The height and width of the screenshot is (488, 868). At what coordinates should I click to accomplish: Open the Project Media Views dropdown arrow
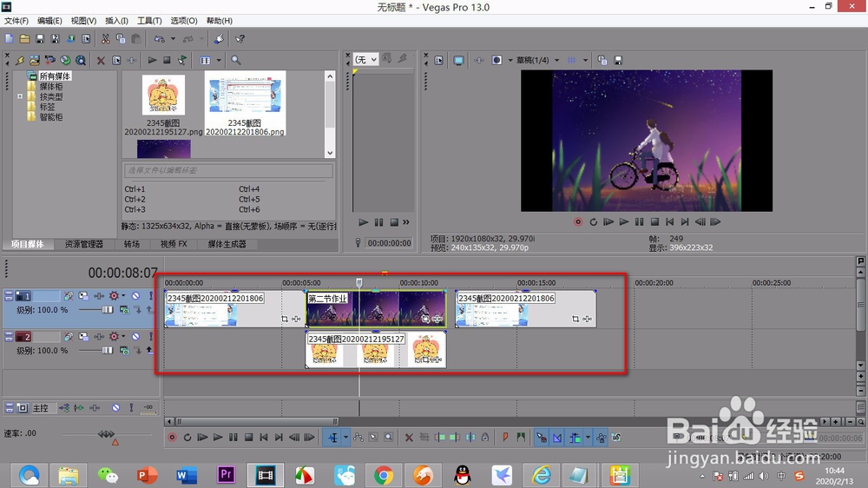tap(219, 61)
